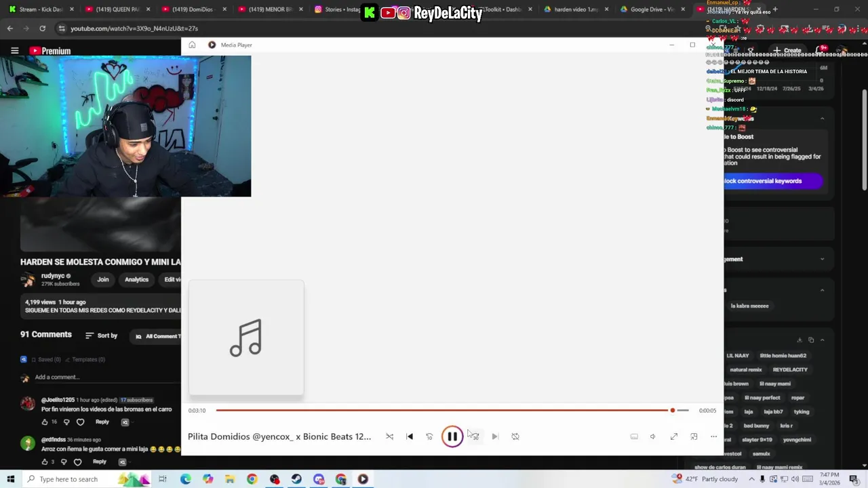Switch Media Player to mini player
The image size is (868, 488).
click(694, 436)
